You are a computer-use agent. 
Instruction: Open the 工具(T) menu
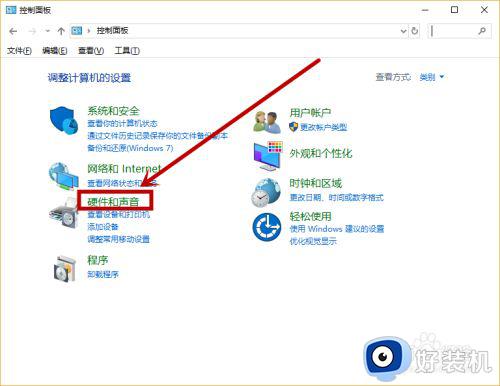point(127,51)
